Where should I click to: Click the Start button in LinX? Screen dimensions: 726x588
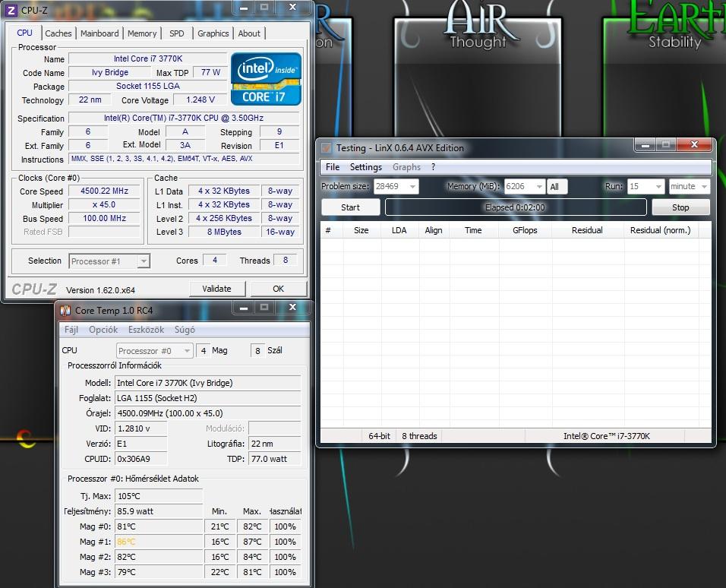point(351,207)
